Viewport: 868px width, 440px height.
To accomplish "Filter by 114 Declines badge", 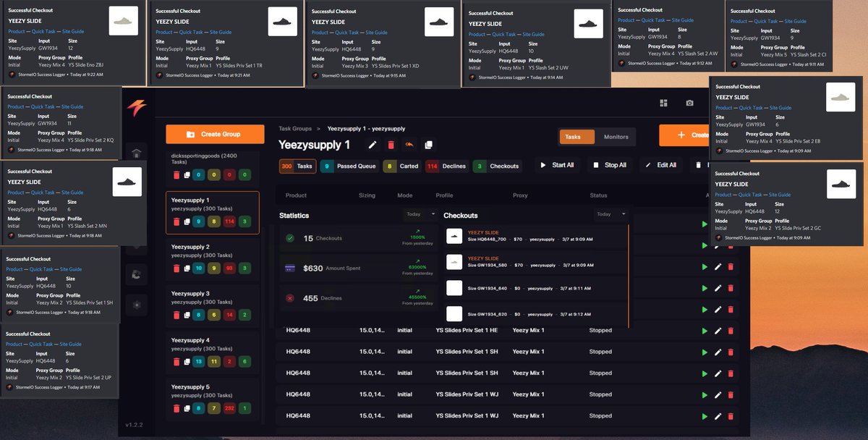I will (x=446, y=166).
